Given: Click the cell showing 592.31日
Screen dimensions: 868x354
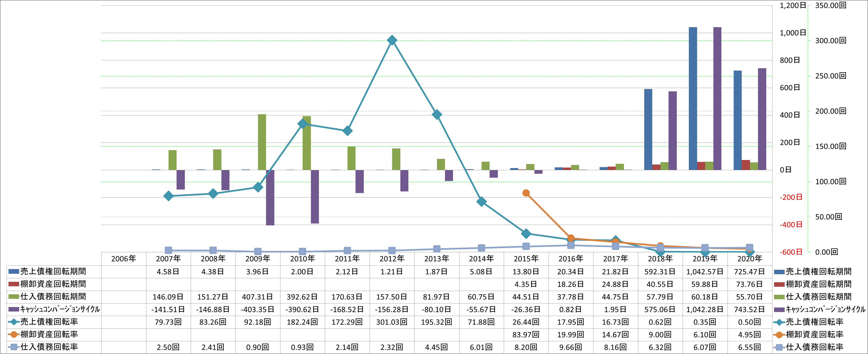Looking at the screenshot, I should [x=660, y=271].
